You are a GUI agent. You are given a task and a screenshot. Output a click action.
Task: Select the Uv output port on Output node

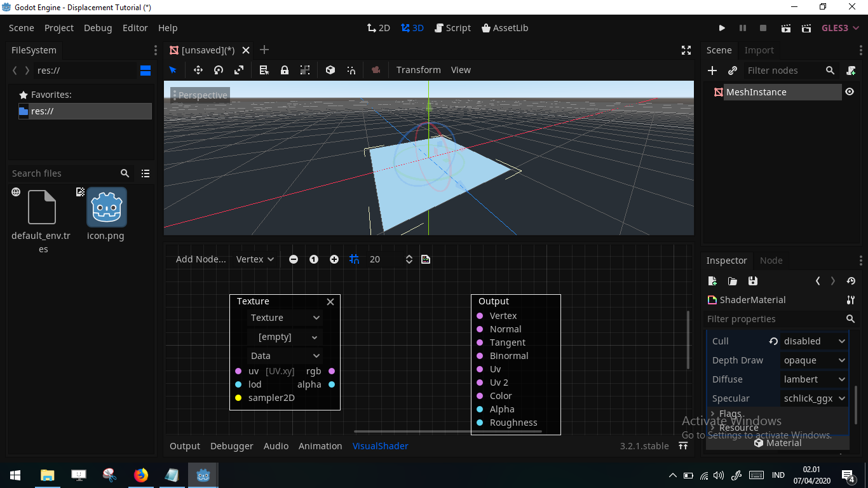[480, 369]
